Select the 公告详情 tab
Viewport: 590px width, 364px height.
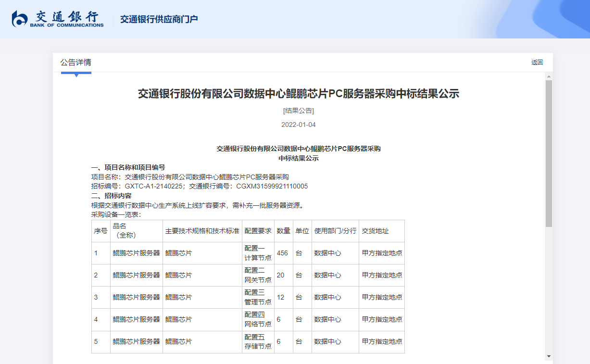pos(75,63)
